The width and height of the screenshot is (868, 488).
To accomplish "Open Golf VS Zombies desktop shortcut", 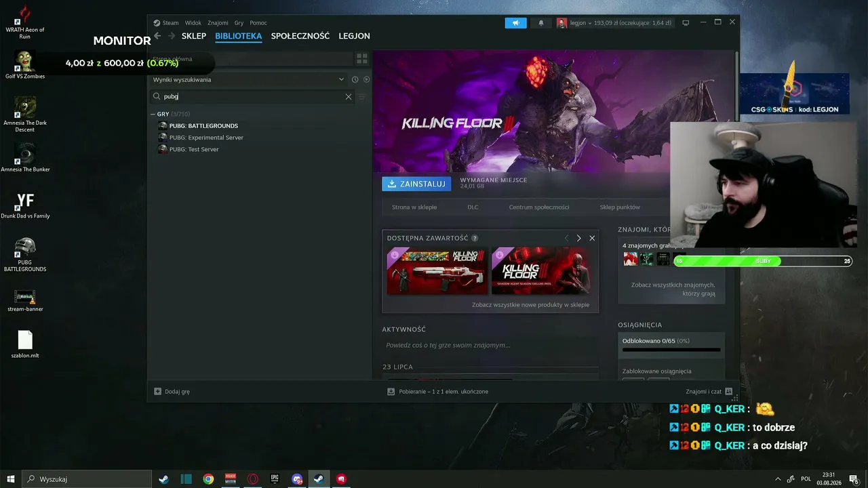I will tap(24, 64).
